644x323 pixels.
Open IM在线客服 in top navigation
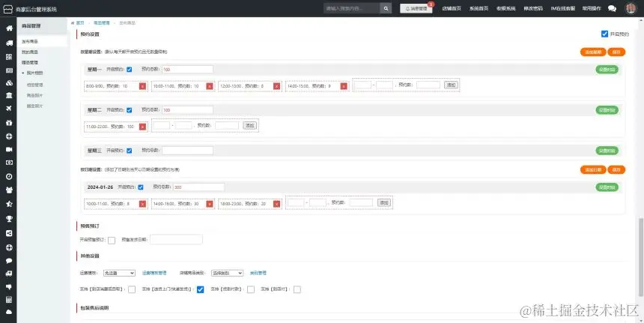(x=562, y=9)
